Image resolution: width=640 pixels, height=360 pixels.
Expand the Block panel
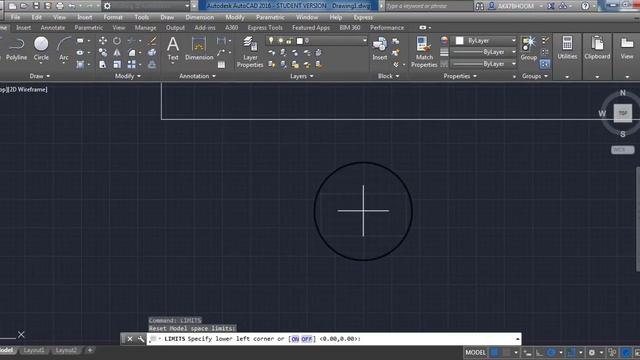(388, 76)
